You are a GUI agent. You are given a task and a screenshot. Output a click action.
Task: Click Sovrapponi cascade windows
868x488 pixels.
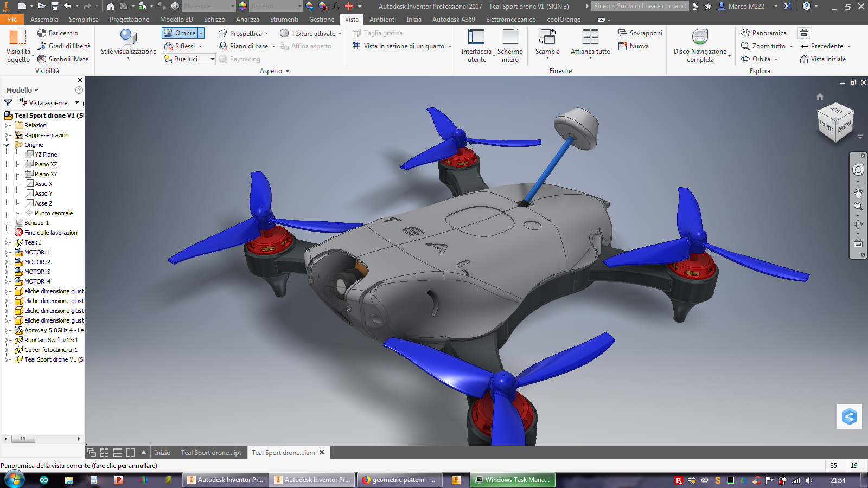[641, 33]
